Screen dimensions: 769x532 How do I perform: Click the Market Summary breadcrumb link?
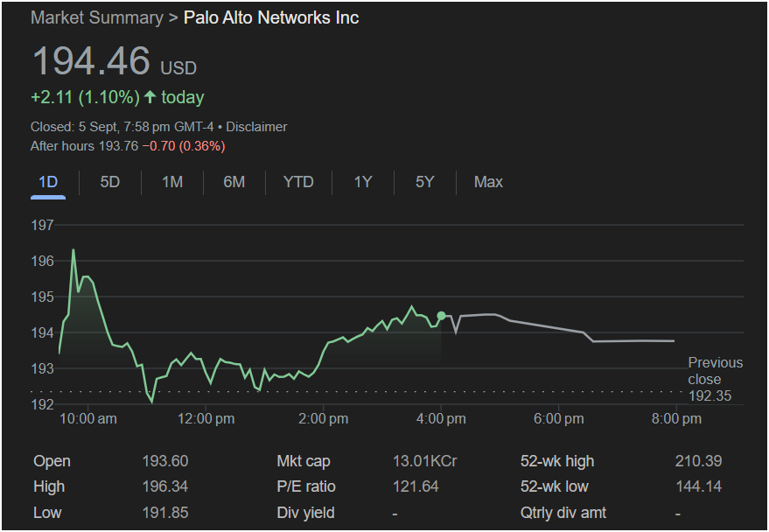[96, 17]
